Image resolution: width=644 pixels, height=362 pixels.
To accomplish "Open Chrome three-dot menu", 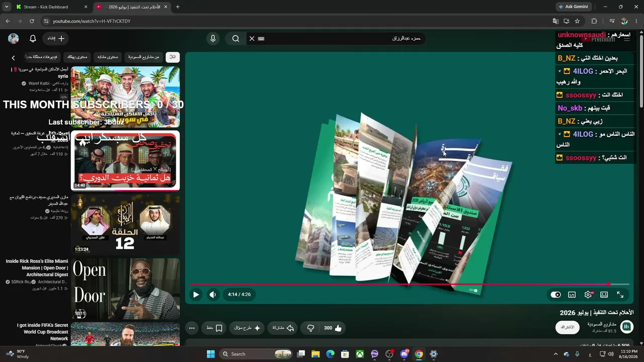I will [x=636, y=21].
